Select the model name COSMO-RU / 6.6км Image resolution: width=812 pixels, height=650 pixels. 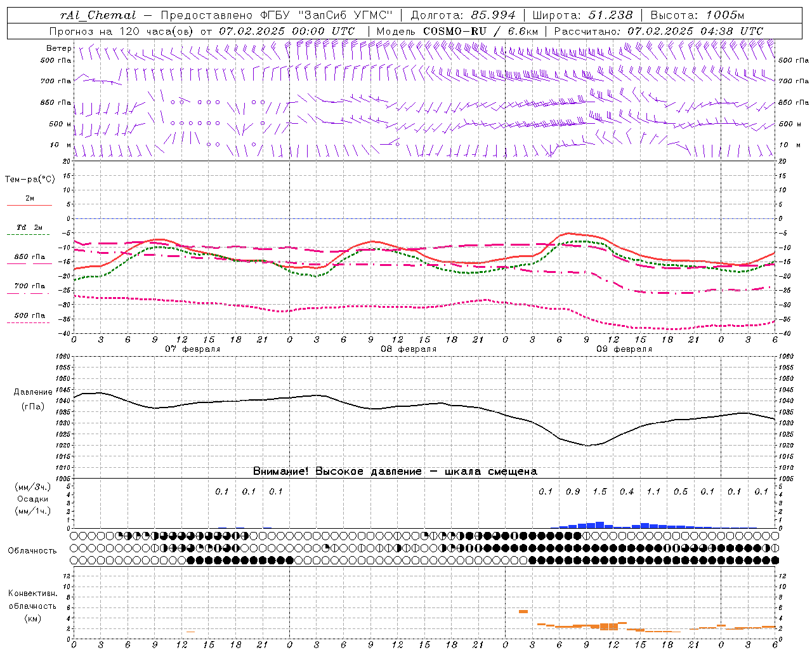(x=480, y=31)
